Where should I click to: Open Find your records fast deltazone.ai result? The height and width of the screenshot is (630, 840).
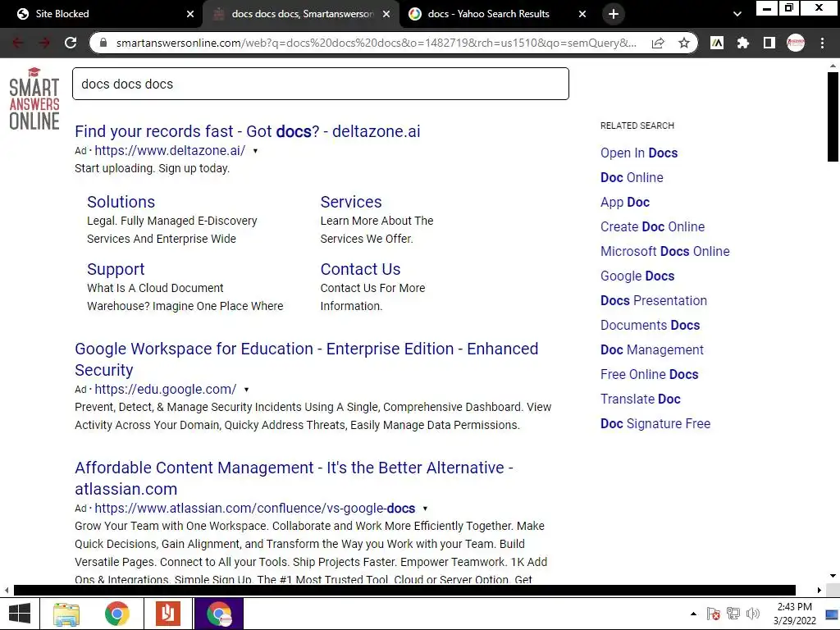pos(248,131)
